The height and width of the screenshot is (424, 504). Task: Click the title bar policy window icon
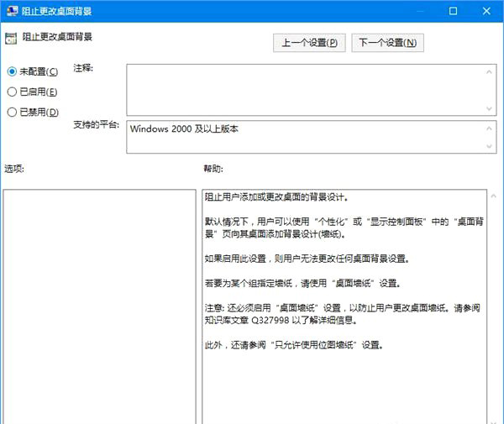10,11
